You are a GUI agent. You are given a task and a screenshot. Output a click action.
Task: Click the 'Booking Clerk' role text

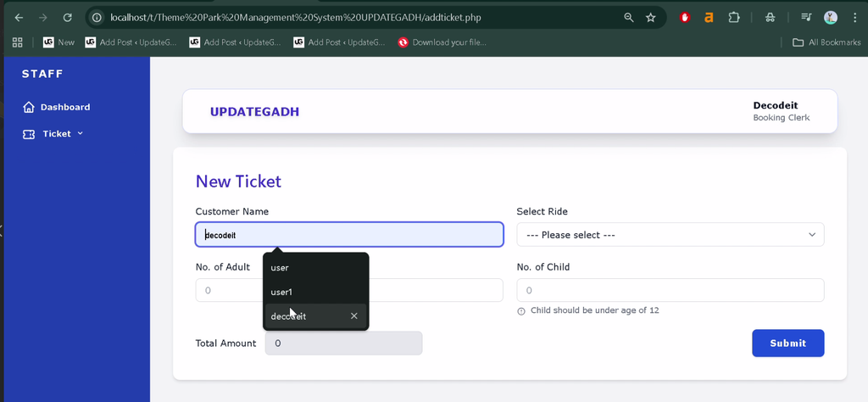781,117
